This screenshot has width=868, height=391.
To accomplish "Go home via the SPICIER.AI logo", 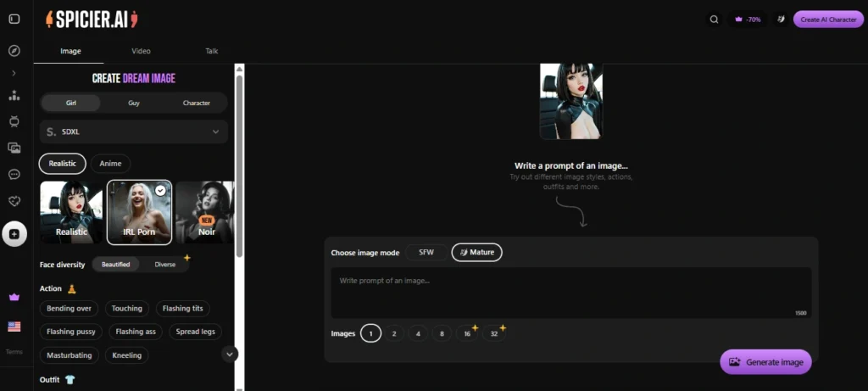I will pyautogui.click(x=92, y=20).
